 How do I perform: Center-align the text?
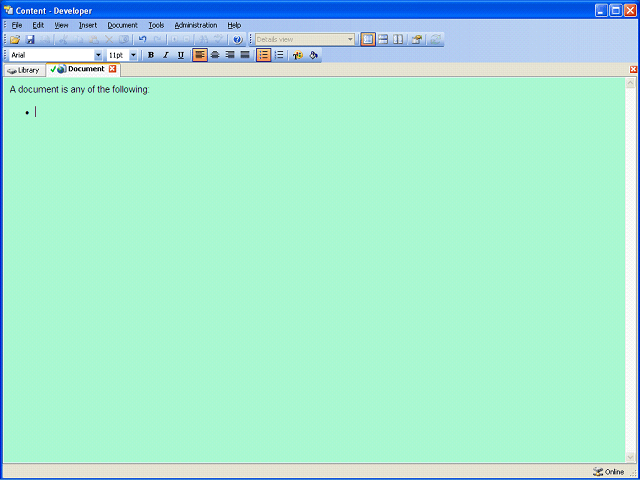[215, 55]
